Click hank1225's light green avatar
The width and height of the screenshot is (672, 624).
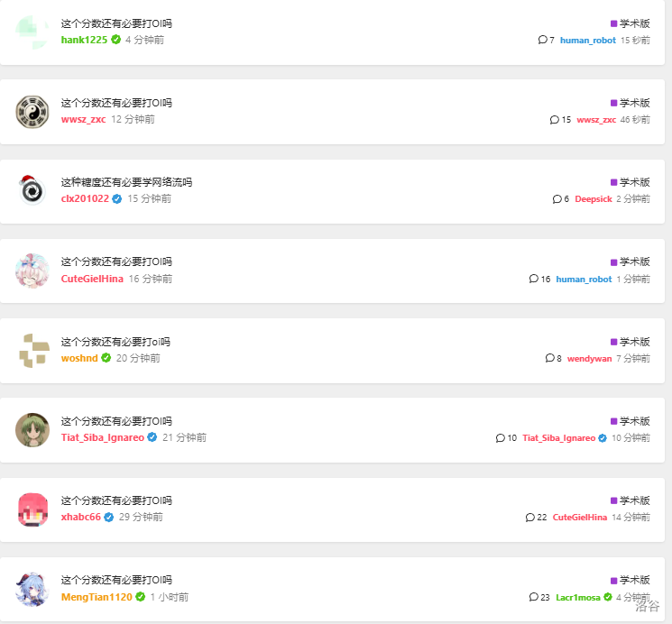(x=32, y=32)
